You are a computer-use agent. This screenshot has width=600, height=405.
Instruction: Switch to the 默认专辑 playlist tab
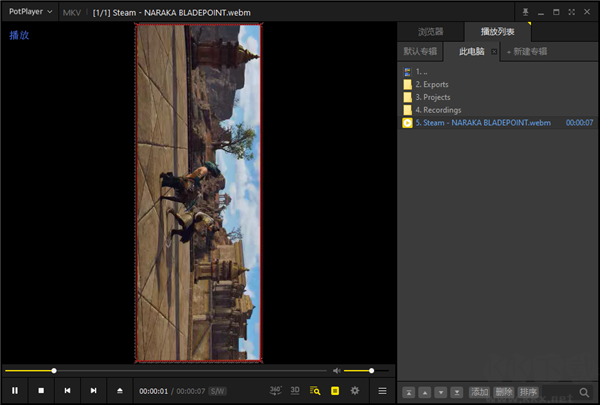[420, 51]
